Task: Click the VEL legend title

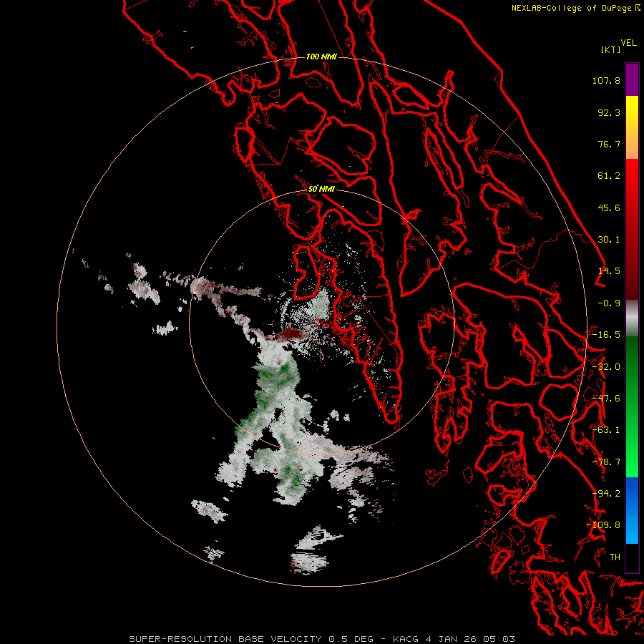Action: pos(629,43)
